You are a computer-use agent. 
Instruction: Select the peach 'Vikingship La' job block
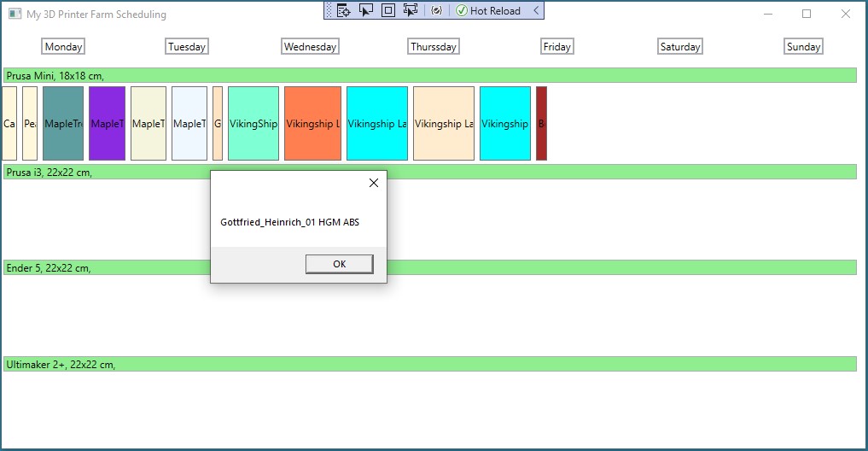444,124
